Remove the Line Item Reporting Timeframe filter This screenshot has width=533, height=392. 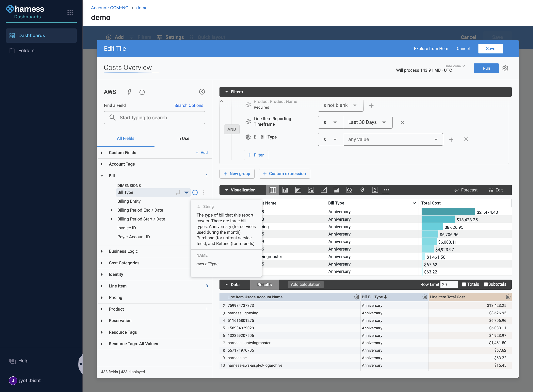[x=402, y=122]
